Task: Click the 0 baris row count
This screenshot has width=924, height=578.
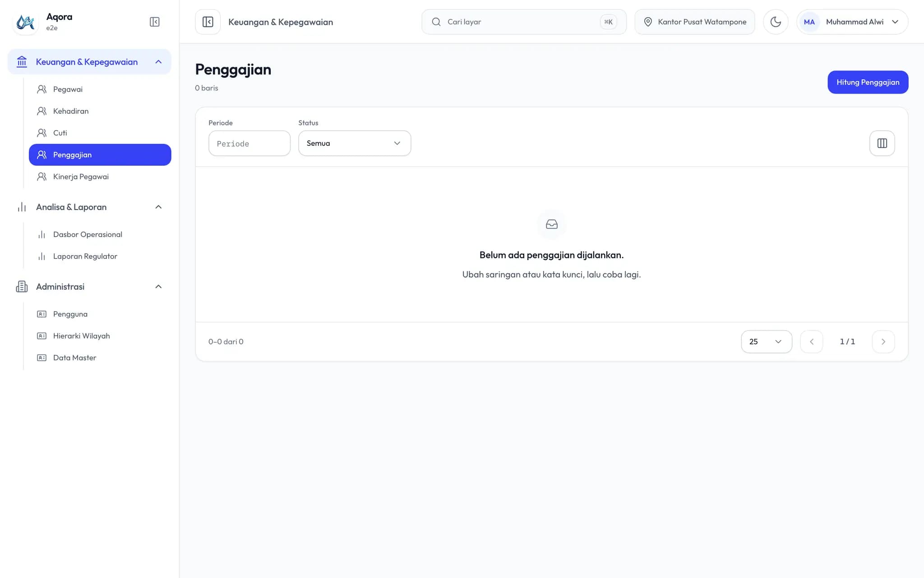Action: coord(207,88)
